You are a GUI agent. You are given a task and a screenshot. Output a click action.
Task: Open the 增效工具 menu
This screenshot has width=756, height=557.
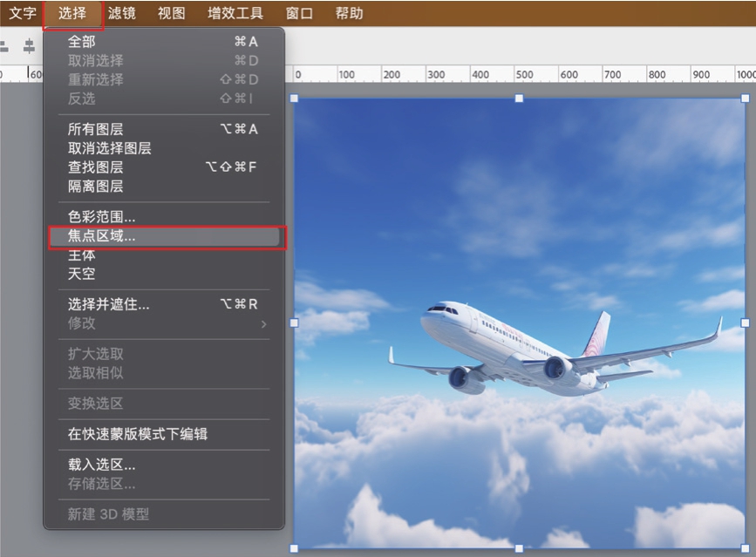[235, 13]
